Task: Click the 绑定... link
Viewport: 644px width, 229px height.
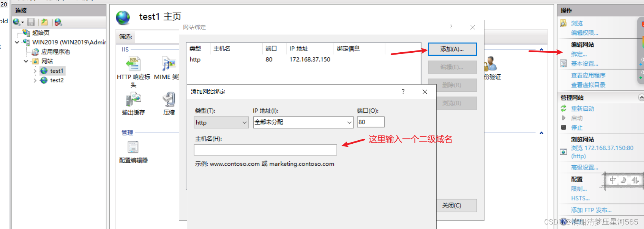Action: tap(579, 54)
